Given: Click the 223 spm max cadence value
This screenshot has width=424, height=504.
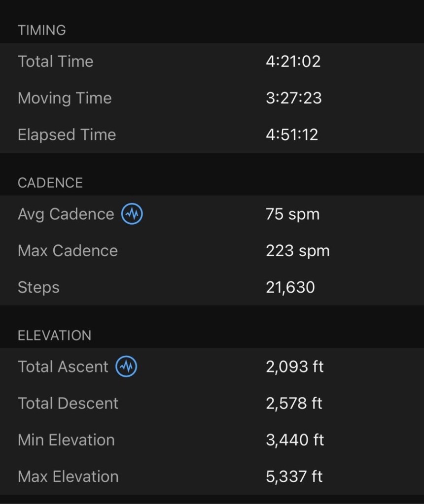Looking at the screenshot, I should [x=297, y=251].
